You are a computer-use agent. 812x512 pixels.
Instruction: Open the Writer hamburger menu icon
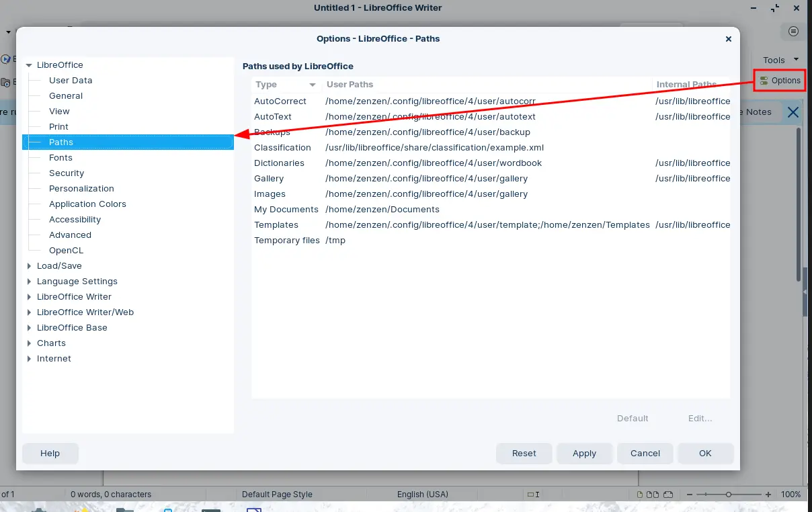(794, 32)
